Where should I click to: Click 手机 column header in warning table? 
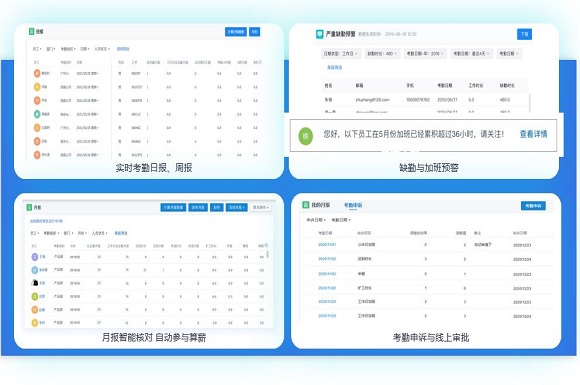pos(410,85)
